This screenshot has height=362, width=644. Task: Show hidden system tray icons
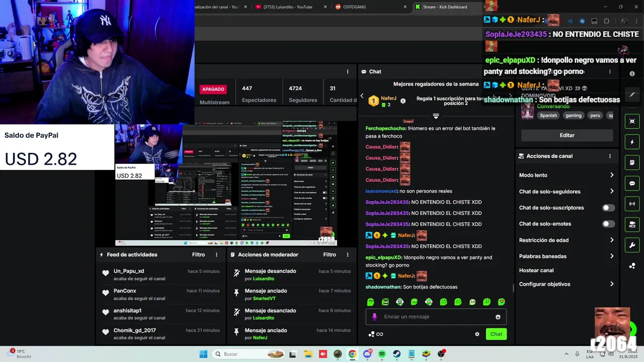coord(567,354)
